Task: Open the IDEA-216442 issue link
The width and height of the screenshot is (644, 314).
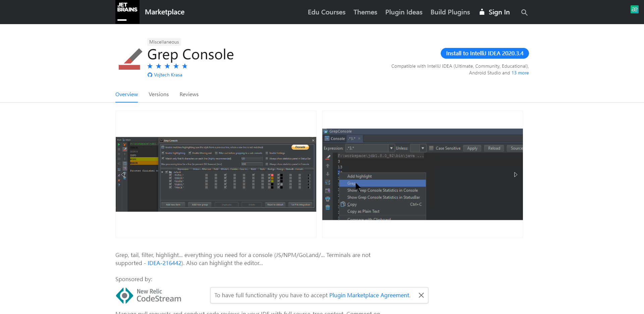Action: (x=164, y=263)
